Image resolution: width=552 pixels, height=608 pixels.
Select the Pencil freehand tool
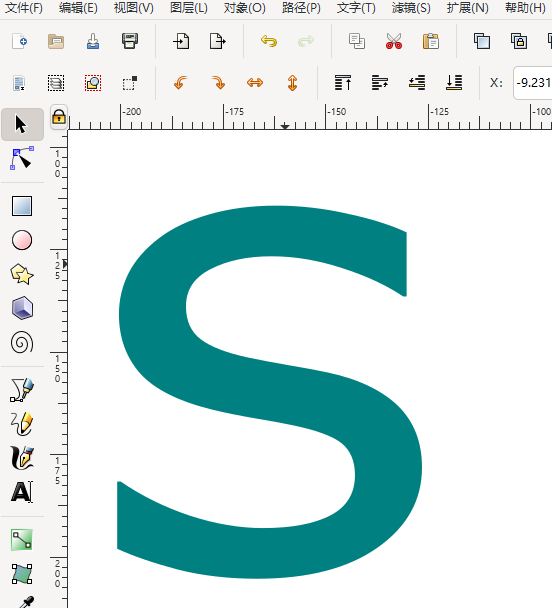22,424
